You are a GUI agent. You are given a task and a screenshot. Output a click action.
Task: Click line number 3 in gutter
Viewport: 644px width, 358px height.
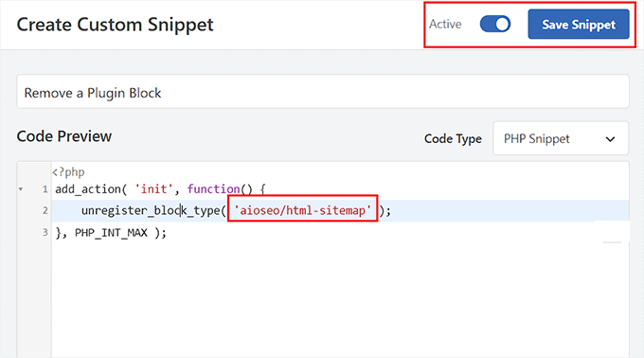coord(45,232)
